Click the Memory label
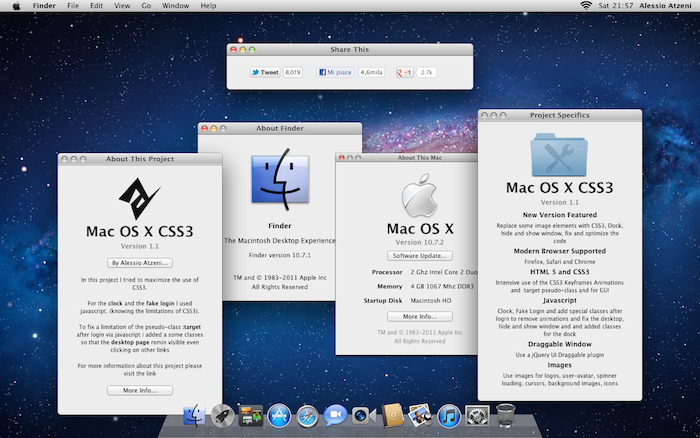700x438 pixels. point(390,286)
